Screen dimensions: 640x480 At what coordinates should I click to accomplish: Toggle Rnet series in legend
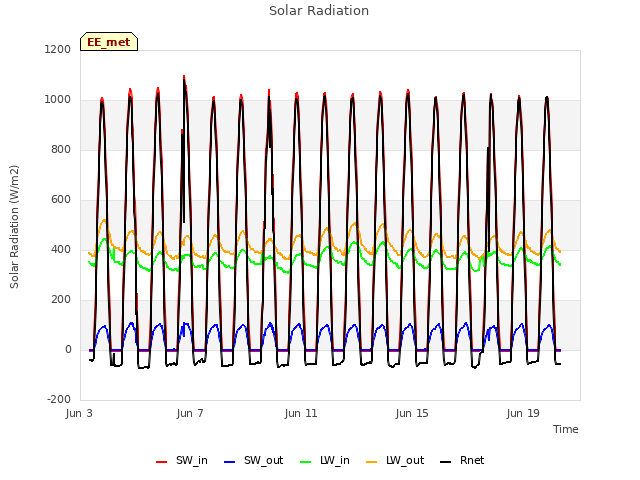click(462, 460)
